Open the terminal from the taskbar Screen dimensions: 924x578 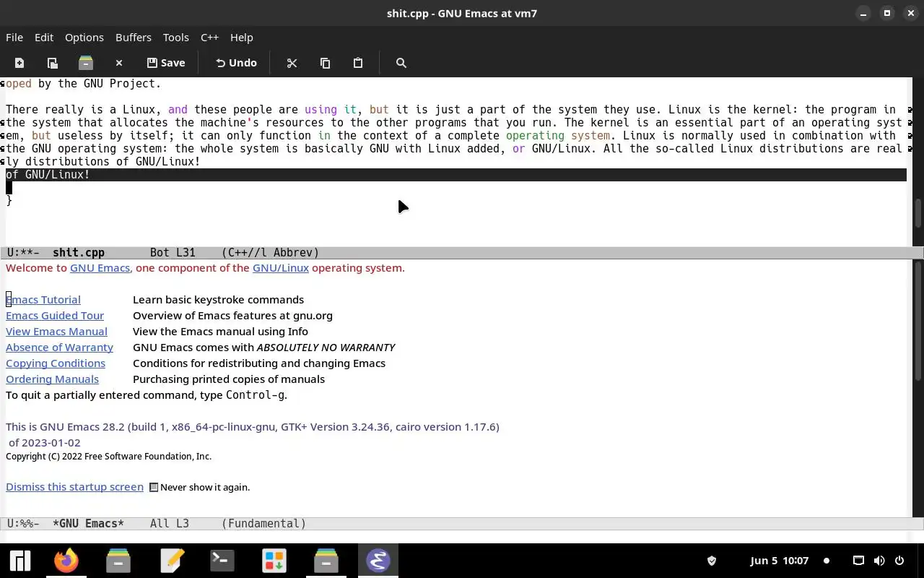[222, 561]
